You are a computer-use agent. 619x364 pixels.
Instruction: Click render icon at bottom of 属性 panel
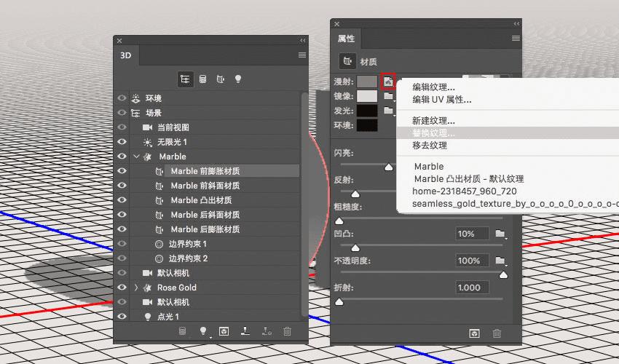(475, 333)
